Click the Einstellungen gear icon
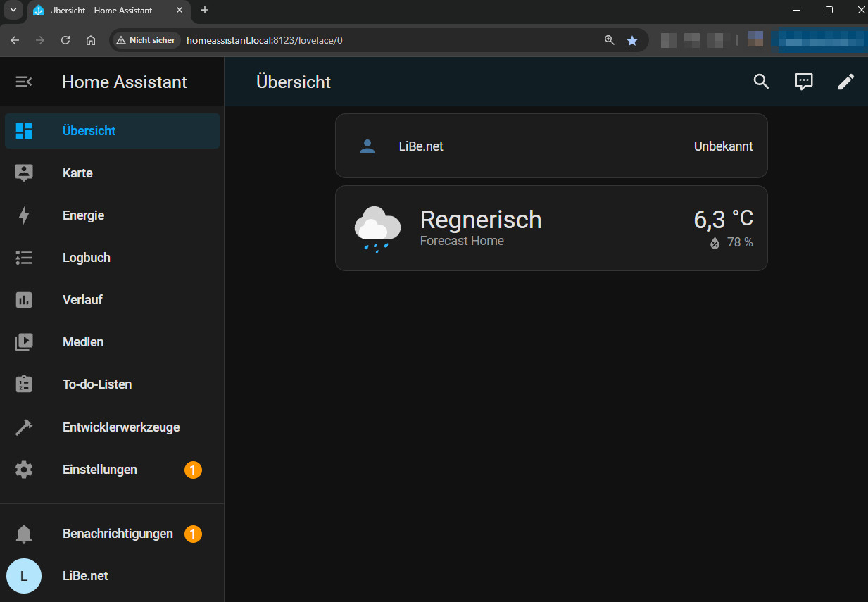Image resolution: width=868 pixels, height=602 pixels. point(24,470)
